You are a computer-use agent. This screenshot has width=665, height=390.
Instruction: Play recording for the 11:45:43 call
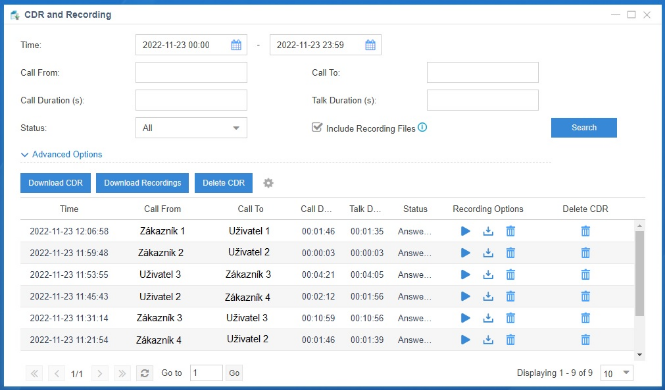click(465, 296)
